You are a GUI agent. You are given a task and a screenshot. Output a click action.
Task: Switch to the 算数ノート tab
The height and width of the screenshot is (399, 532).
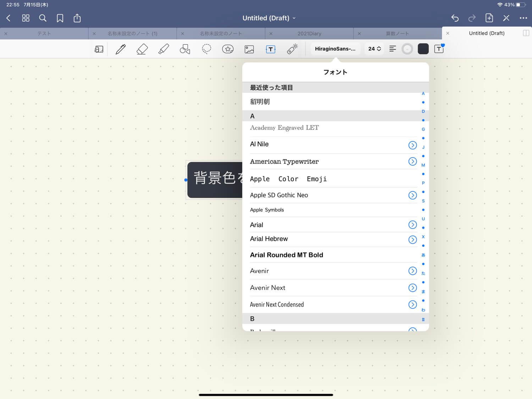[x=397, y=33]
